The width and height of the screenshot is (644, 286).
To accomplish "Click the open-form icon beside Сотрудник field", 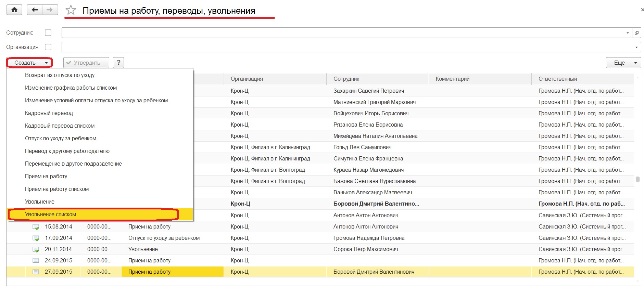I will 636,33.
